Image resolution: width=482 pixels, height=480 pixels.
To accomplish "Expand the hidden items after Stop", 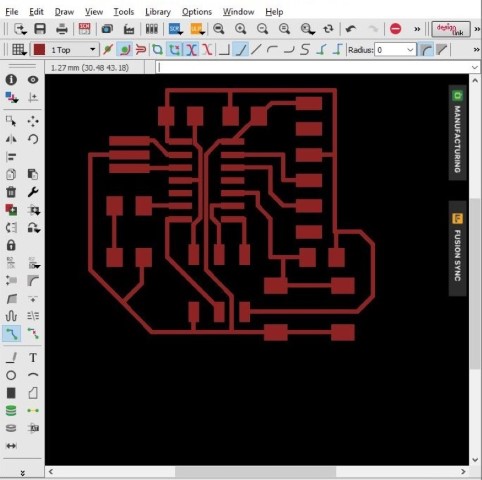I will [417, 29].
